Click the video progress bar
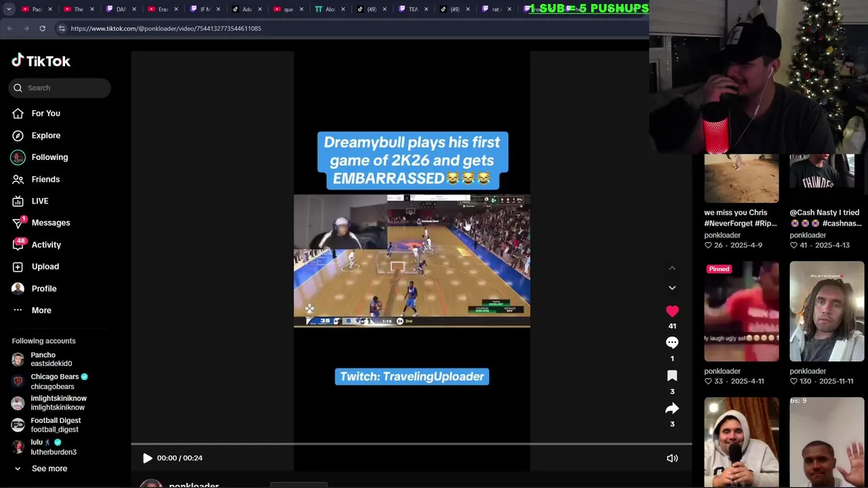Screen dimensions: 868x488 411,445
